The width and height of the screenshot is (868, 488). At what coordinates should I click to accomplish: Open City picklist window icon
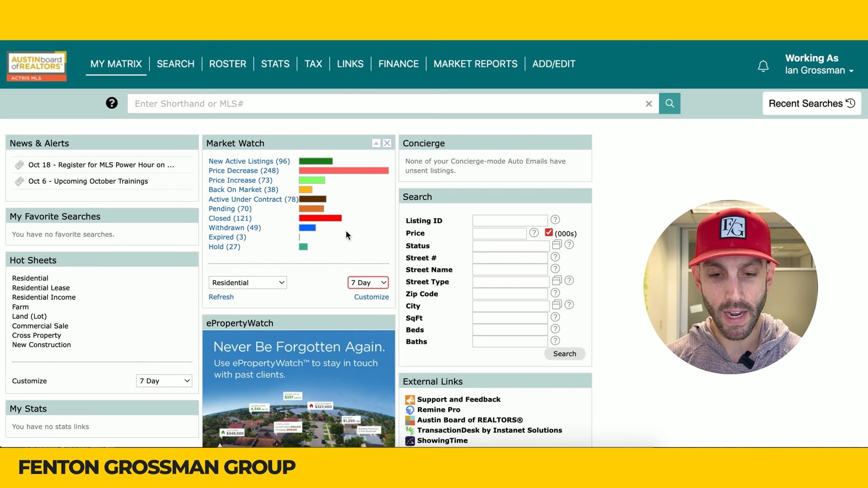557,305
